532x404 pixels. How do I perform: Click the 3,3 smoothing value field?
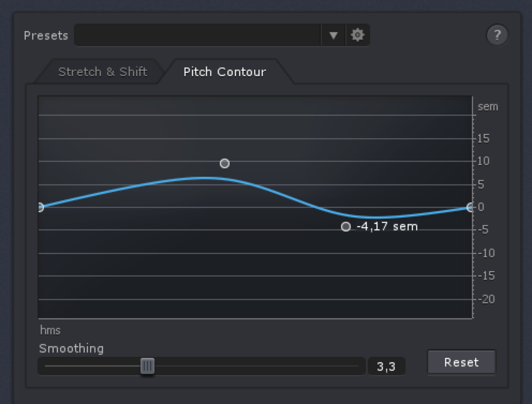click(387, 366)
